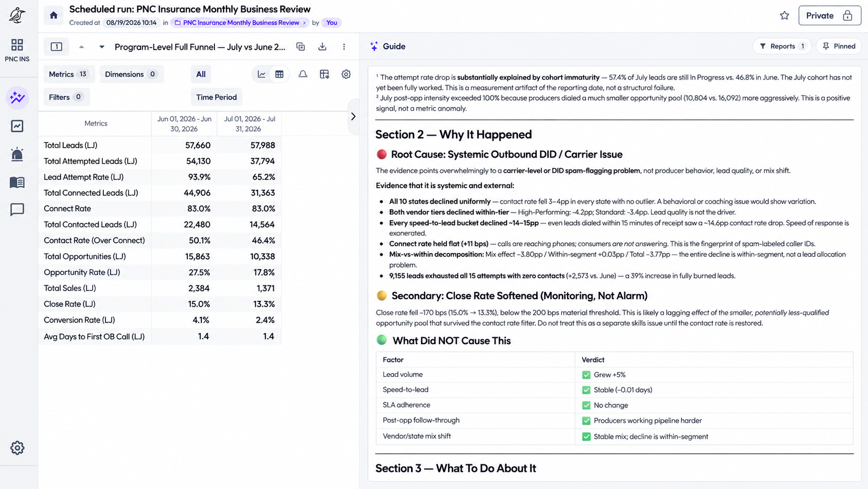
Task: Click the Private lock button
Action: [x=829, y=16]
